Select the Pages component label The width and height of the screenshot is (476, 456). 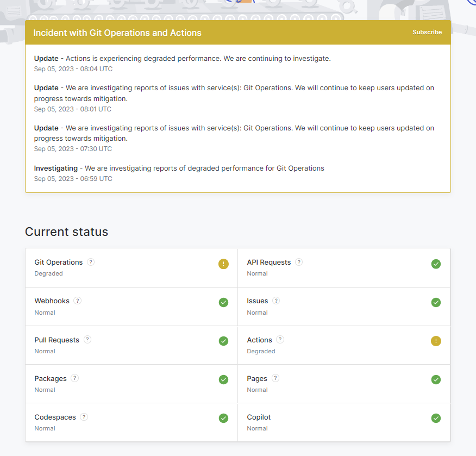click(257, 379)
